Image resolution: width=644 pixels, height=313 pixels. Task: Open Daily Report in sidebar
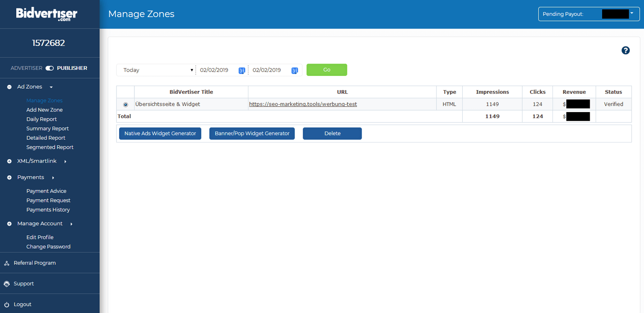[41, 120]
